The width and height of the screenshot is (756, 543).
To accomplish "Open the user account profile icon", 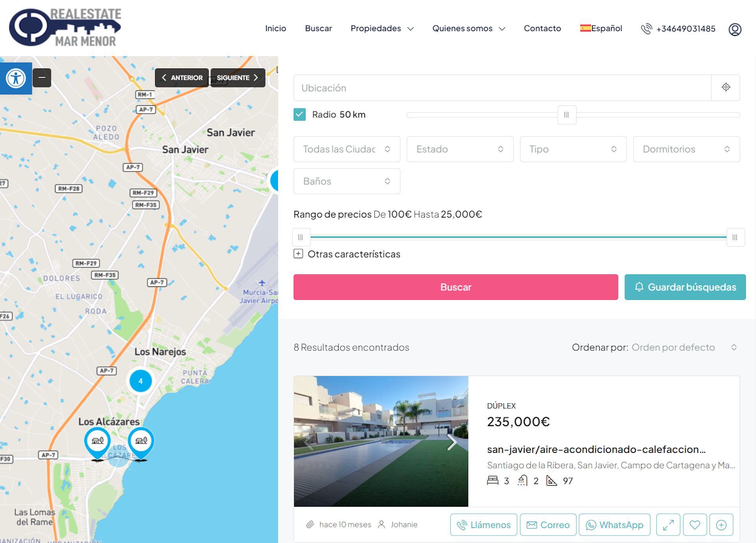I will 735,29.
